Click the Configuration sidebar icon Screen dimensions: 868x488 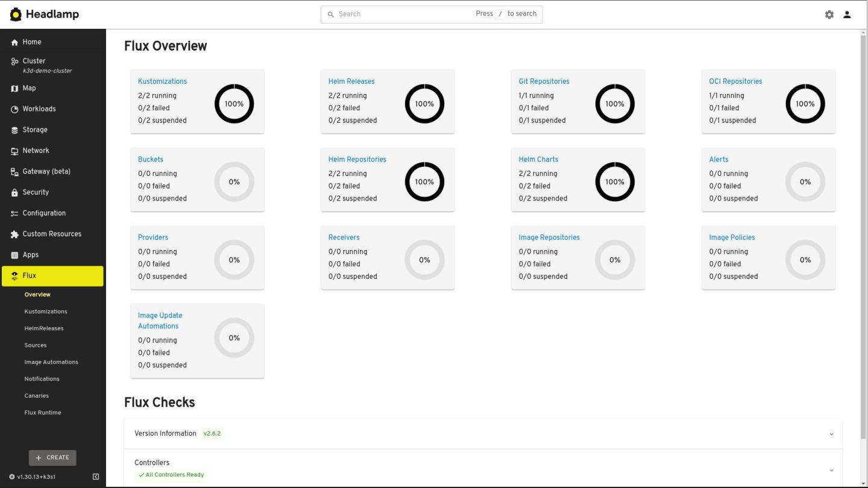pyautogui.click(x=14, y=213)
